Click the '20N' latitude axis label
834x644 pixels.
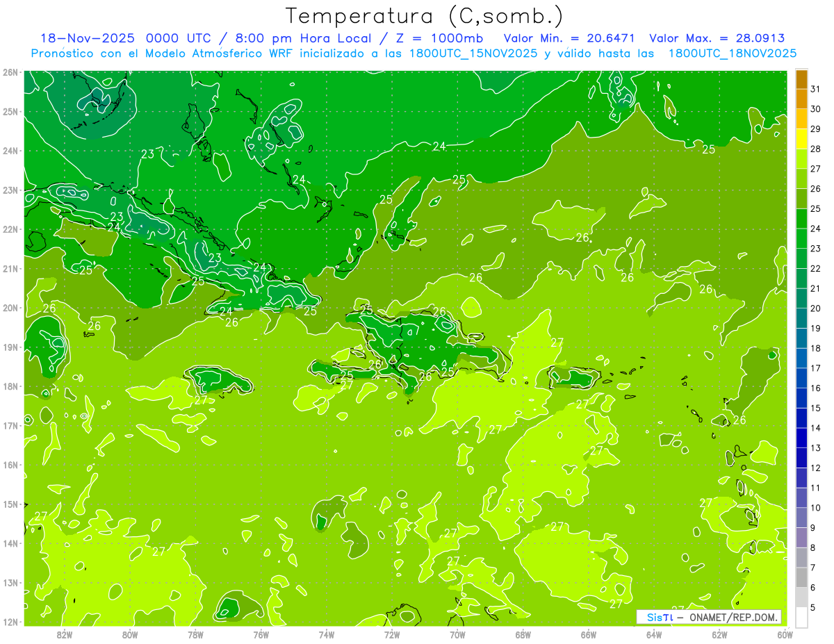coord(10,308)
